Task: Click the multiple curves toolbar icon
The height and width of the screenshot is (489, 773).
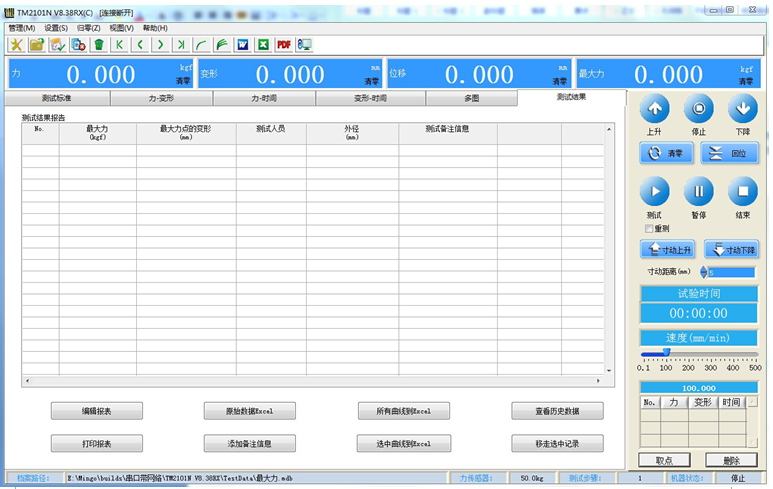Action: pyautogui.click(x=222, y=45)
